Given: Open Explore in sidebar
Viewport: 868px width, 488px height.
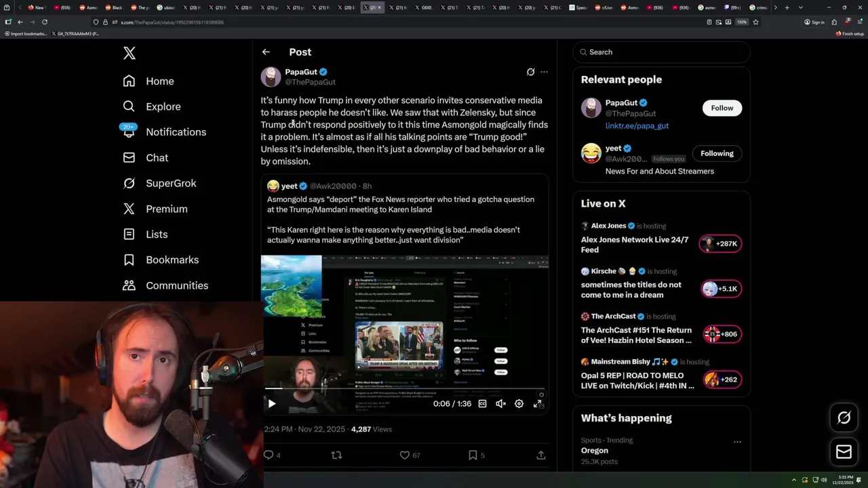Looking at the screenshot, I should pyautogui.click(x=152, y=106).
